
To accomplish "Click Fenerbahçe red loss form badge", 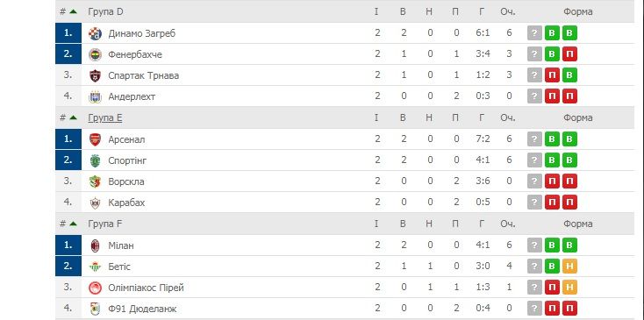I will [x=569, y=54].
